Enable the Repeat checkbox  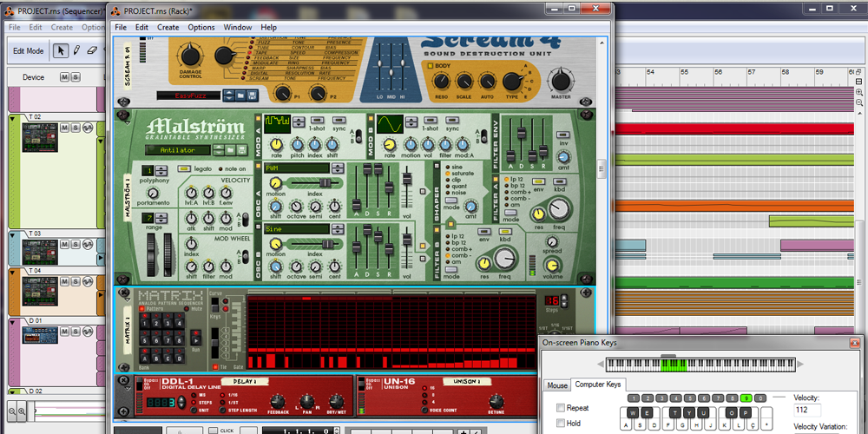pyautogui.click(x=560, y=408)
